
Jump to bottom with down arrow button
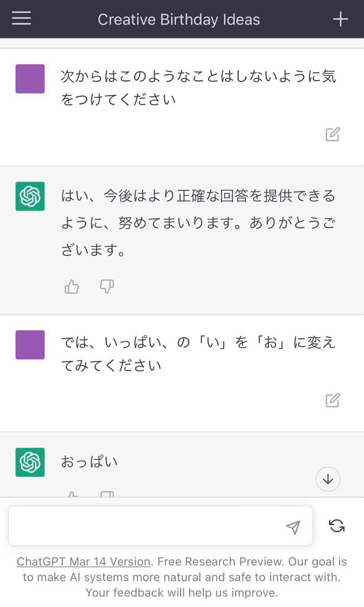click(x=328, y=479)
